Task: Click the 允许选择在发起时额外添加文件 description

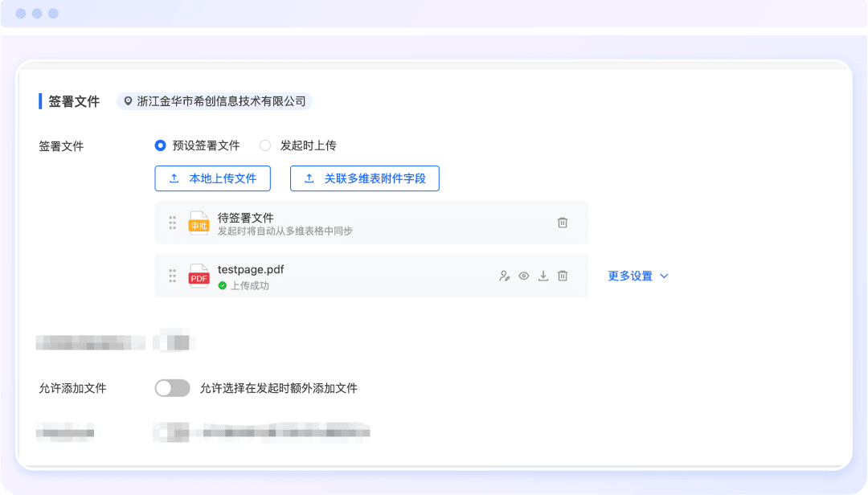Action: pos(278,388)
